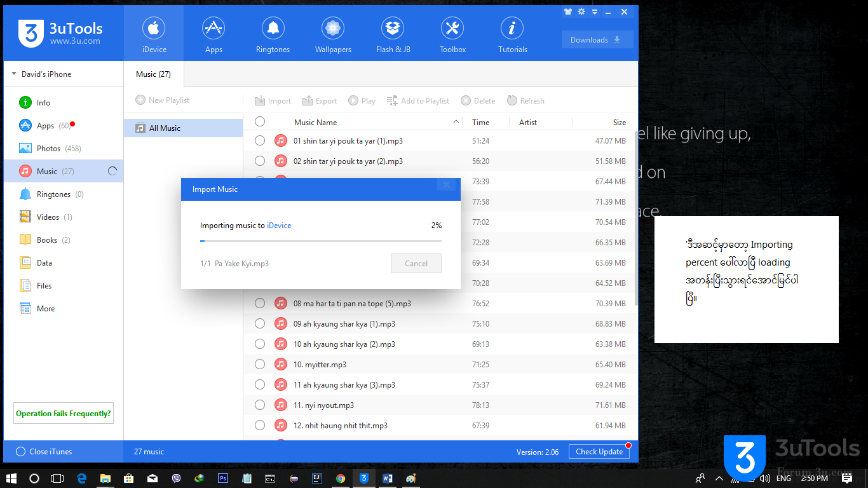
Task: Click Check Update button
Action: [x=599, y=452]
